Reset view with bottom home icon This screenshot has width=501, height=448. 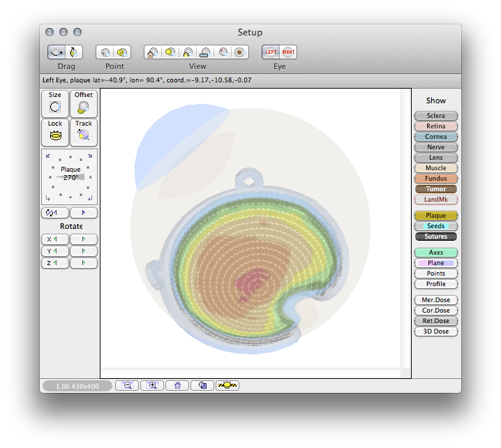[x=177, y=385]
